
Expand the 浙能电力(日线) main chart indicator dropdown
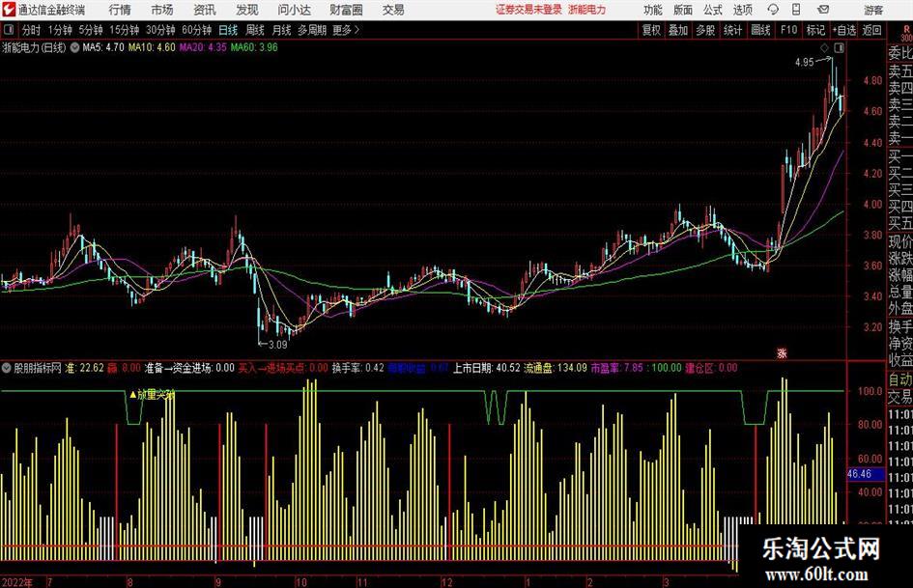[x=74, y=47]
